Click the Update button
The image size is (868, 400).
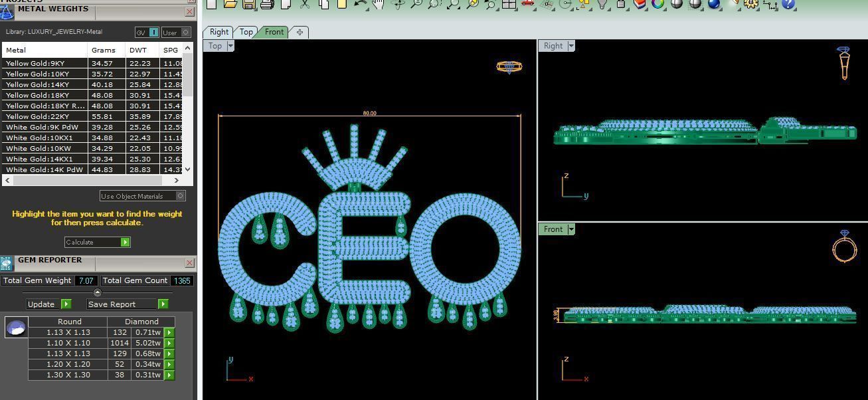point(48,304)
